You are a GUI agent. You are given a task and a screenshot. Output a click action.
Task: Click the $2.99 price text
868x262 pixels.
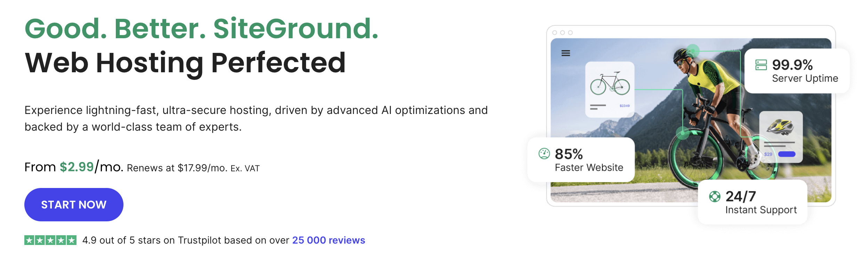point(77,167)
